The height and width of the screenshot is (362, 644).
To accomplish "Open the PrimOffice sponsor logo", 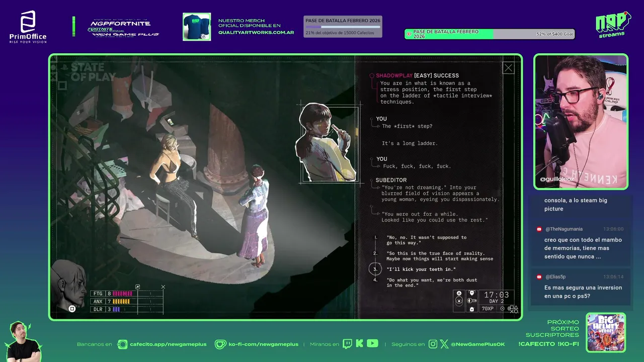I will click(28, 27).
